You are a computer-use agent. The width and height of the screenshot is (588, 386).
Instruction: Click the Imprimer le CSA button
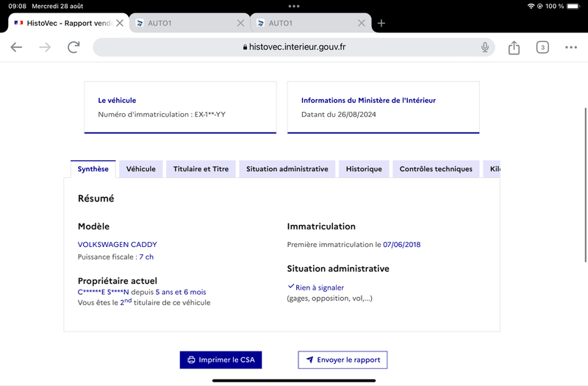click(220, 360)
